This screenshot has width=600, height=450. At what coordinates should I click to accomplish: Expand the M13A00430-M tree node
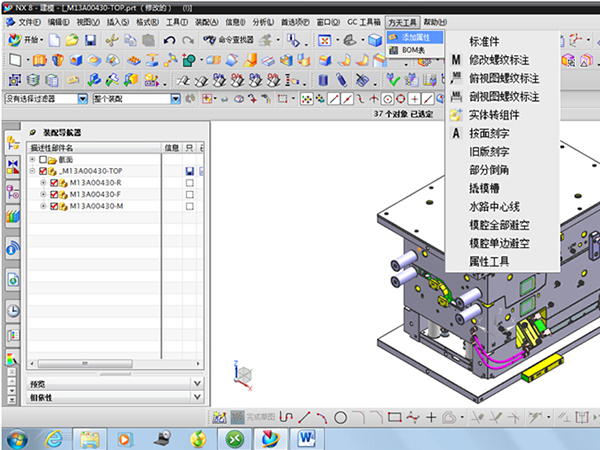tap(42, 206)
